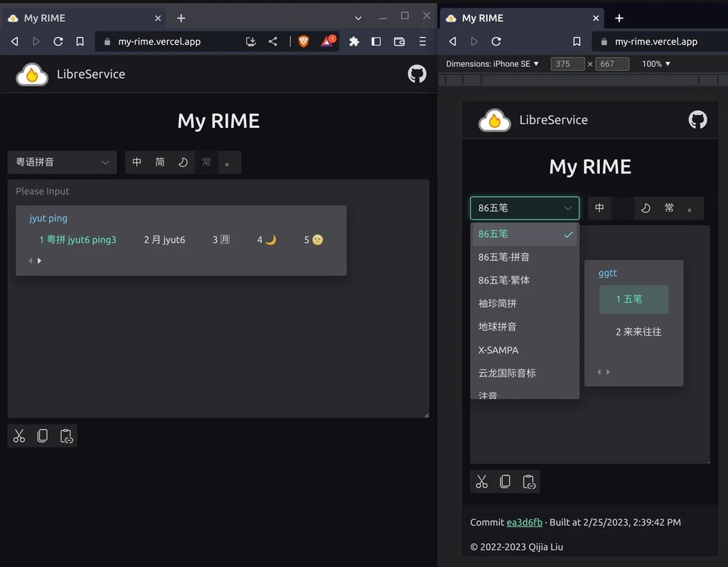The width and height of the screenshot is (728, 567).
Task: Toggle half-moon half/full width shape button in left window
Action: [183, 162]
